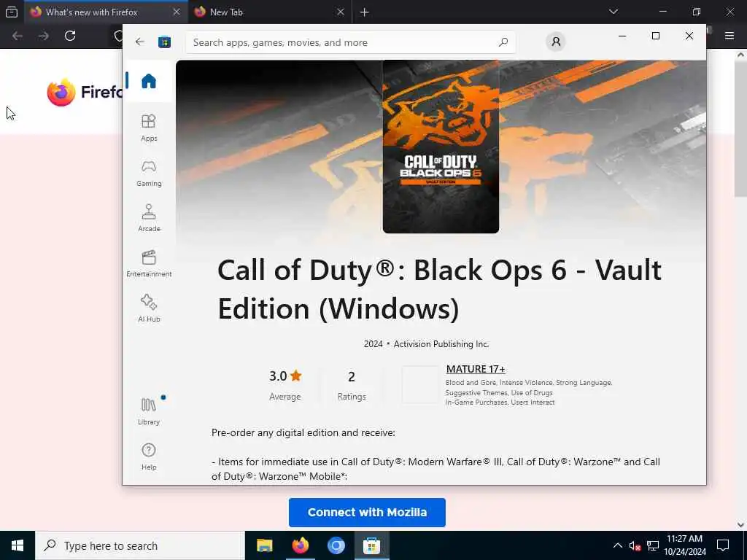
Task: Open a new Firefox tab with plus
Action: tap(365, 12)
